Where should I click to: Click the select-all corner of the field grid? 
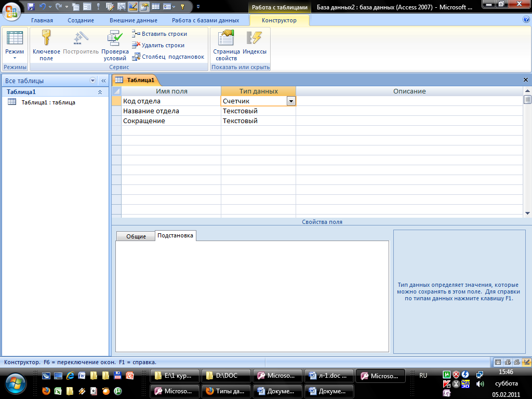116,91
